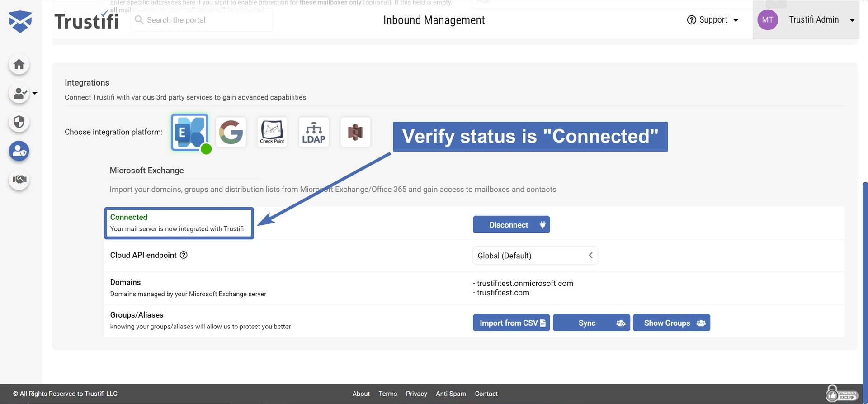The image size is (868, 404).
Task: Click the 'Domains' row label
Action: tap(125, 282)
